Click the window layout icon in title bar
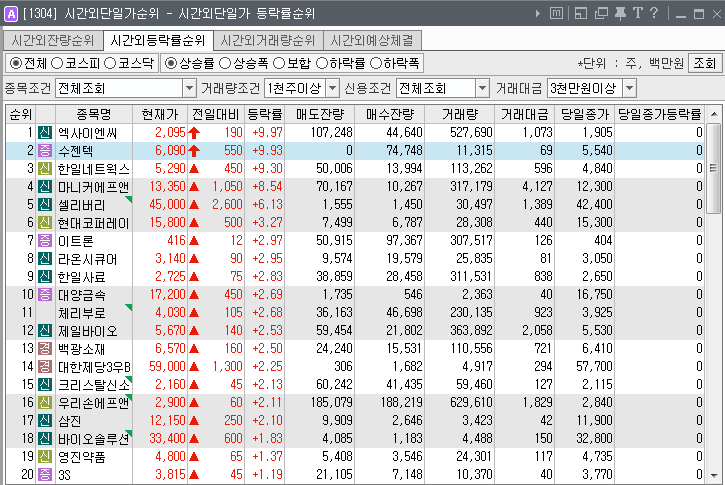 [581, 13]
